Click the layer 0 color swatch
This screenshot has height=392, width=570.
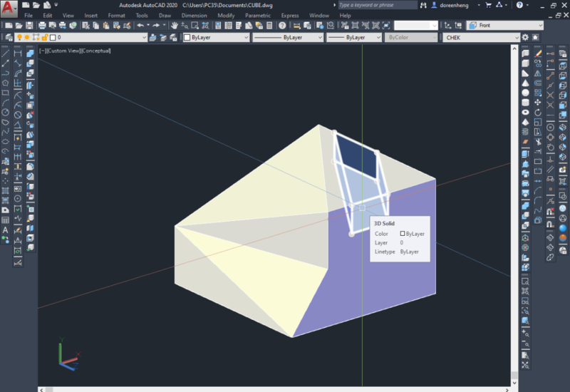(51, 37)
